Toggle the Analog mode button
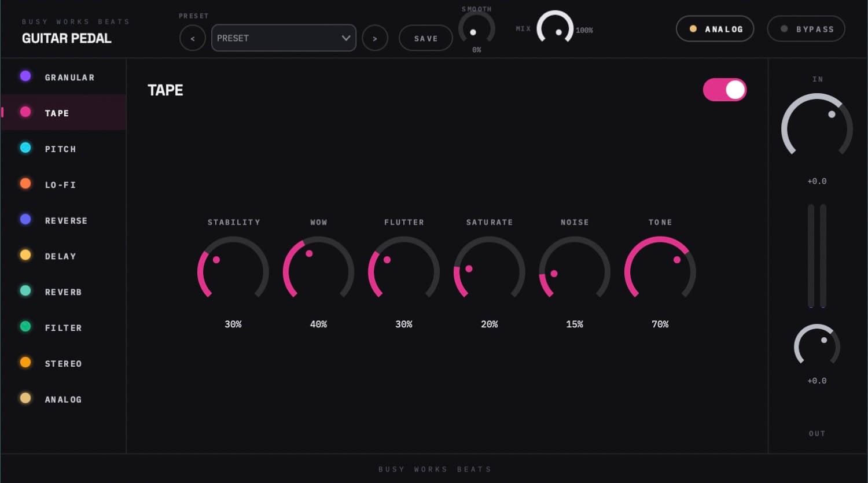868x483 pixels. 715,29
